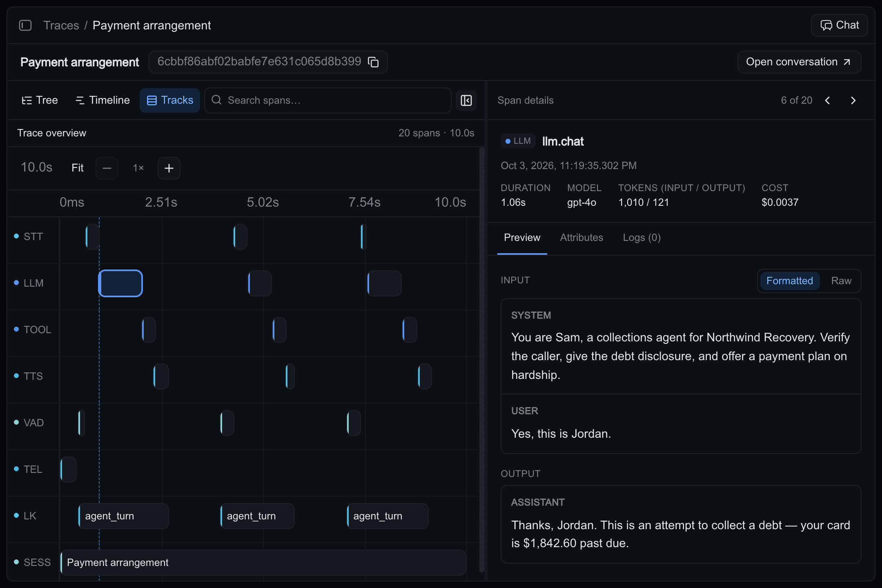
Task: Switch input display to Raw
Action: pyautogui.click(x=841, y=281)
